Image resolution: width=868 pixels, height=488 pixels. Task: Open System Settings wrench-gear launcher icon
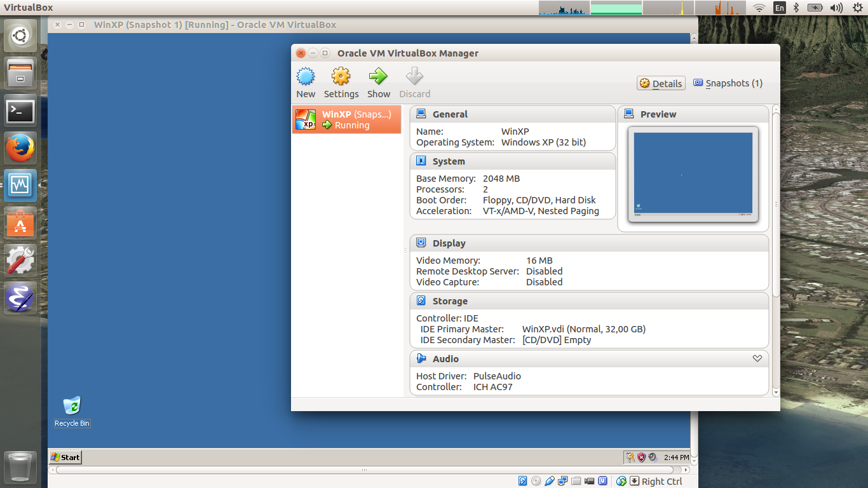point(20,261)
